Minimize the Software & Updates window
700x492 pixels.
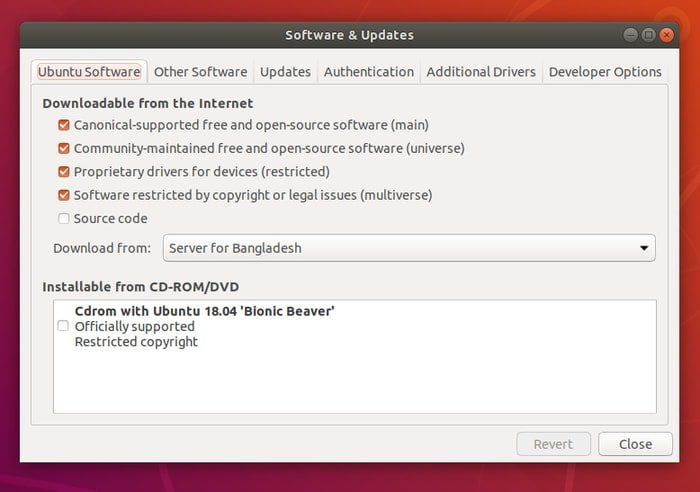coord(630,35)
